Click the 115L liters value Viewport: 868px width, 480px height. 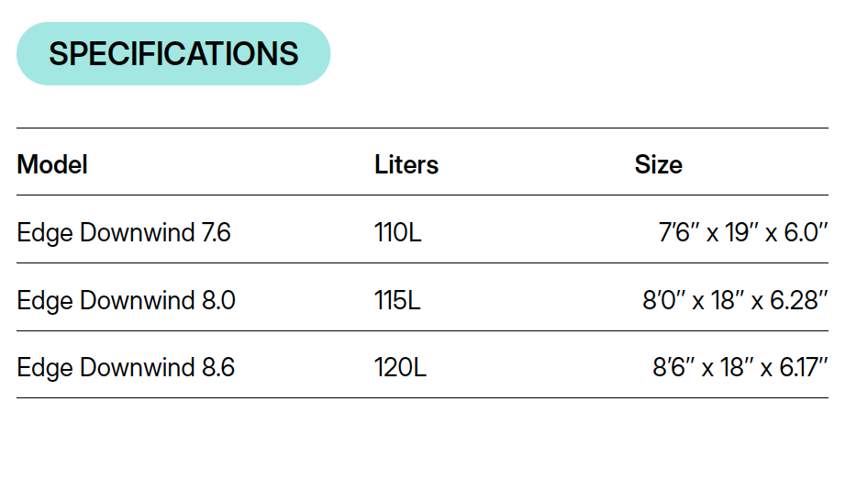pyautogui.click(x=397, y=300)
